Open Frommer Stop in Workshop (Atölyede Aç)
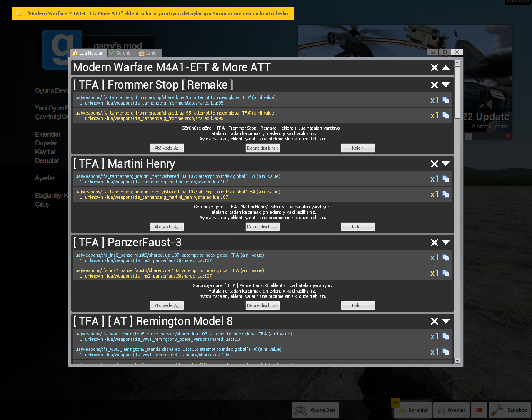The width and height of the screenshot is (532, 420). pos(167,148)
